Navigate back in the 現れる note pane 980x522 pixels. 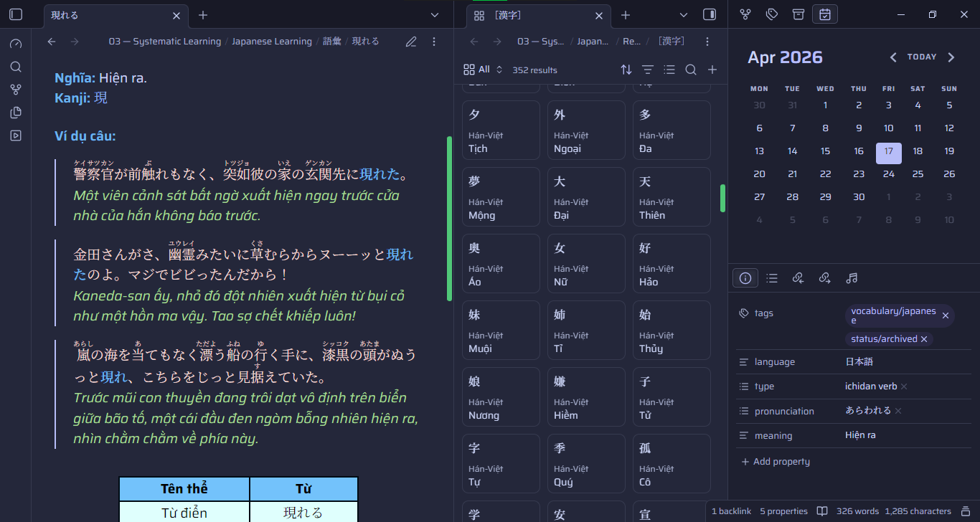pos(52,42)
